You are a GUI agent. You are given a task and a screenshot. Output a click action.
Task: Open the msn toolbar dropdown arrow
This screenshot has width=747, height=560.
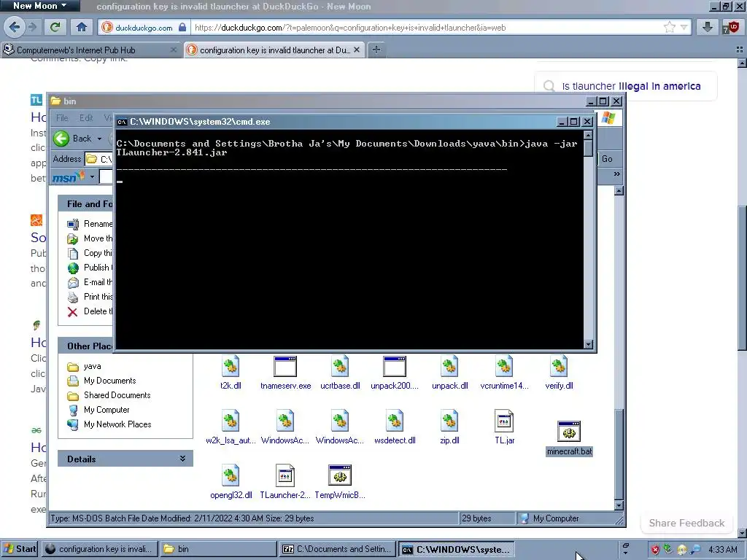point(92,177)
